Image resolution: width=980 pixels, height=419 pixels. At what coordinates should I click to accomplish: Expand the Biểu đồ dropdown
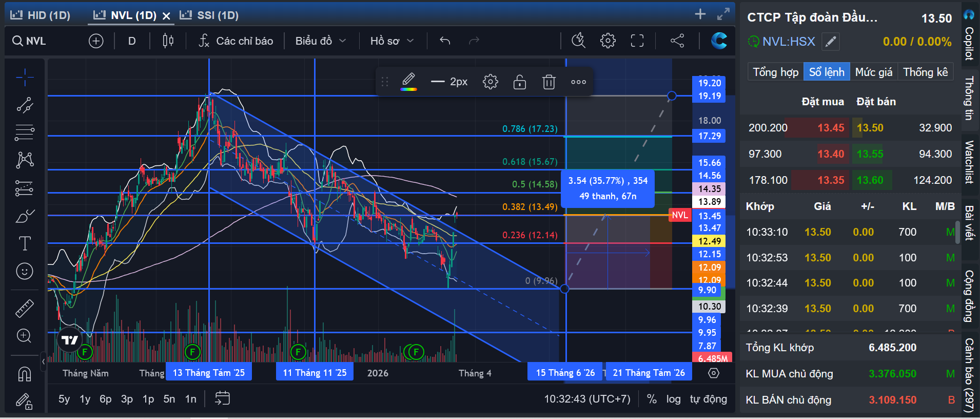(321, 41)
